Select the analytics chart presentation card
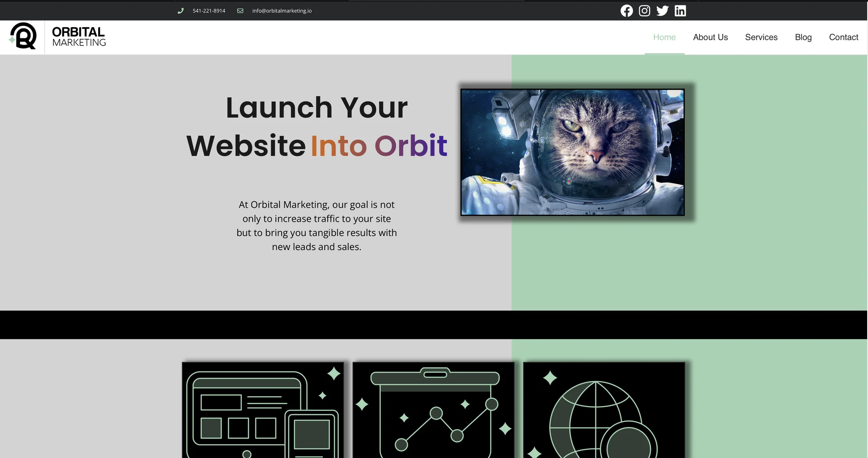Screen dimensions: 868x458 pyautogui.click(x=434, y=410)
